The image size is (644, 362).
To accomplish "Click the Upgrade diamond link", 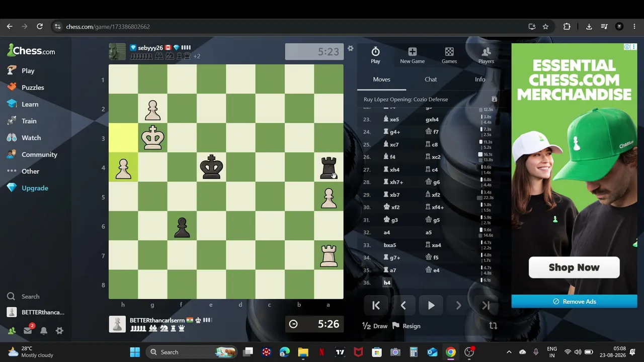I will (28, 188).
